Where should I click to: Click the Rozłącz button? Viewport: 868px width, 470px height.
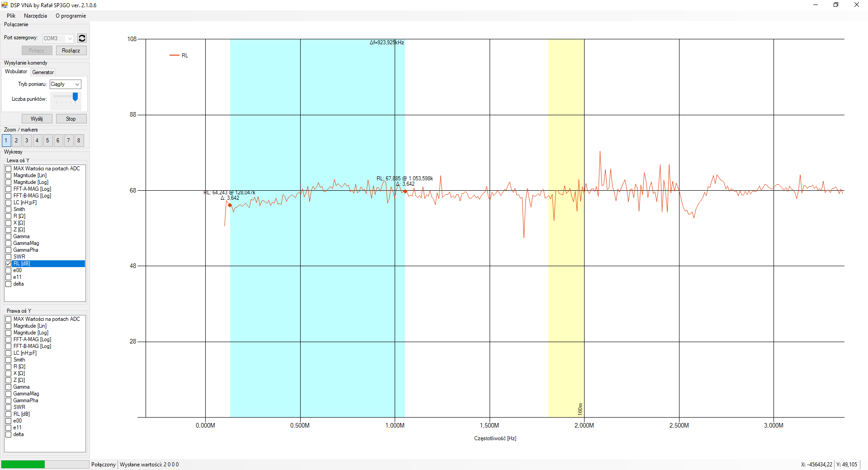71,51
